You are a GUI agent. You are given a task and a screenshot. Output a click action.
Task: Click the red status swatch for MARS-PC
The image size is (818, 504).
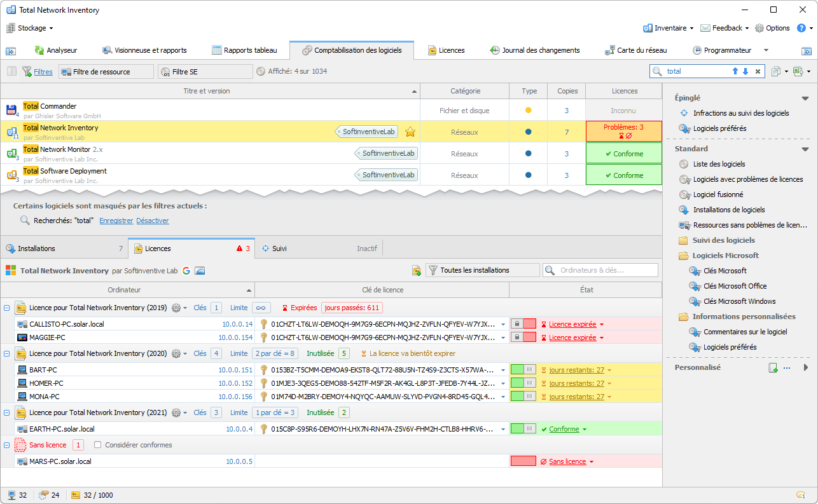coord(523,461)
